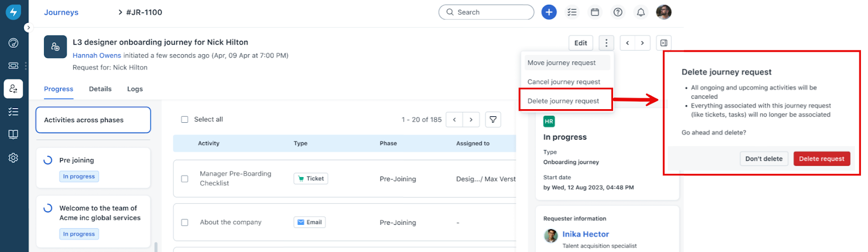Go to next journey request arrow
This screenshot has width=868, height=252.
pos(643,43)
